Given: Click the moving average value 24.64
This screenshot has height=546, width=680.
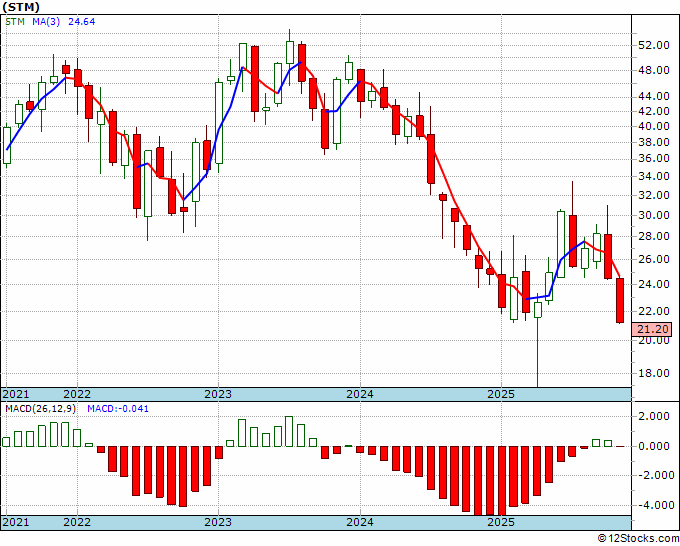Looking at the screenshot, I should (82, 22).
